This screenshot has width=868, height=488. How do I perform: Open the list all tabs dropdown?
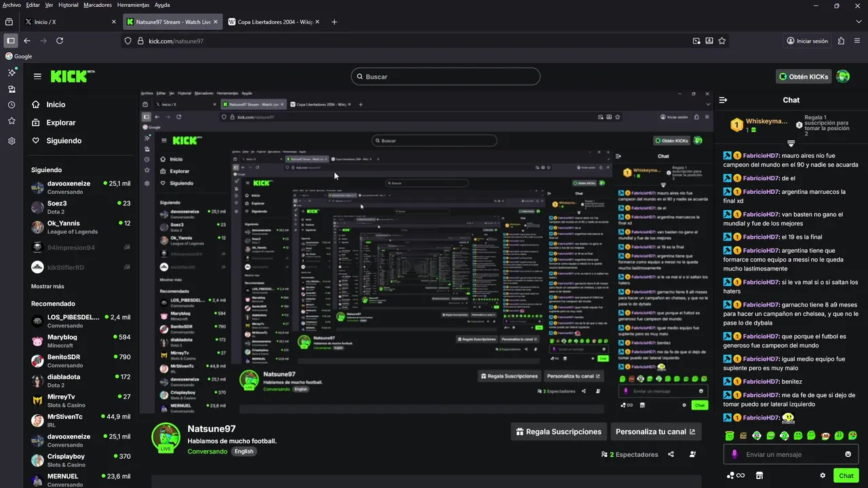859,22
